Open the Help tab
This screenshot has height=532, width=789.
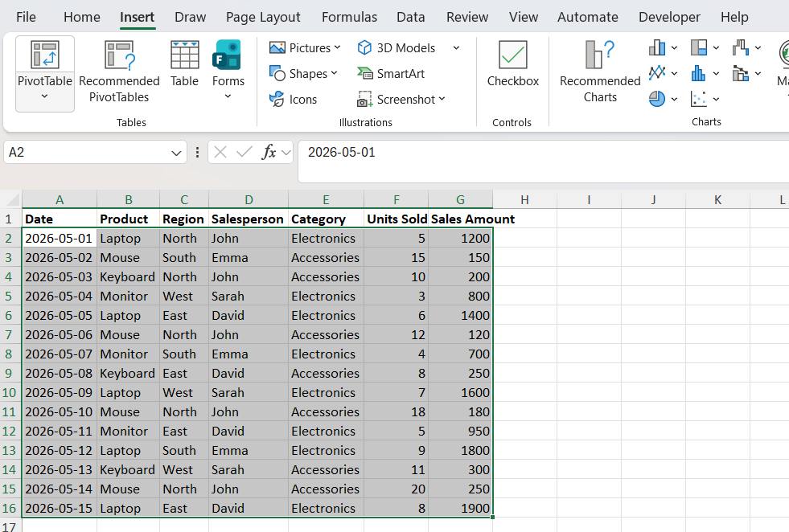click(x=734, y=17)
